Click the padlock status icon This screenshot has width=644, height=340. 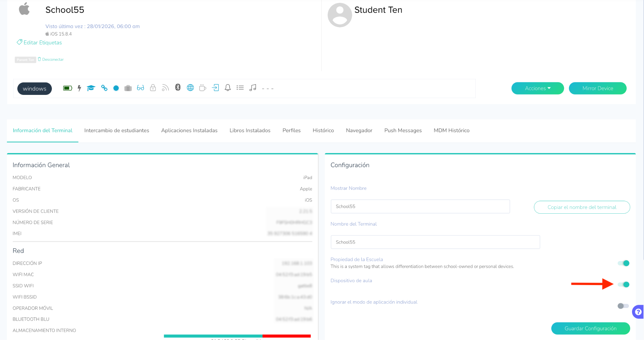(x=153, y=88)
